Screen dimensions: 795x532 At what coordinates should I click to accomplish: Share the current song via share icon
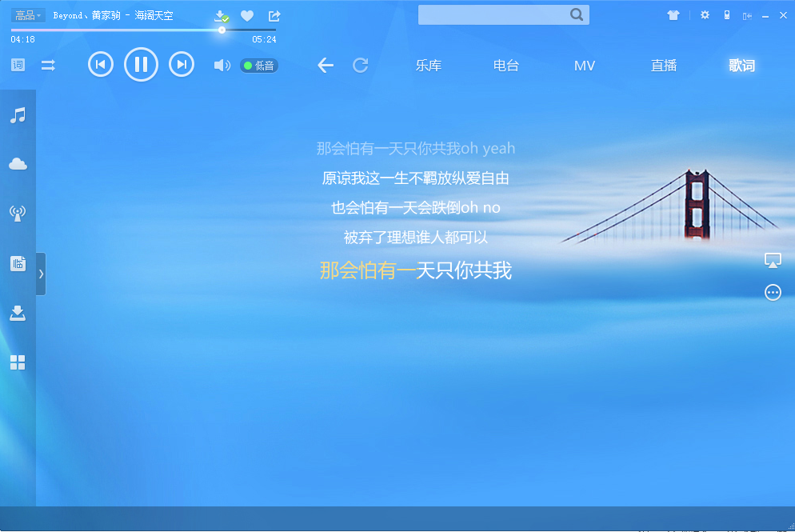pyautogui.click(x=274, y=16)
